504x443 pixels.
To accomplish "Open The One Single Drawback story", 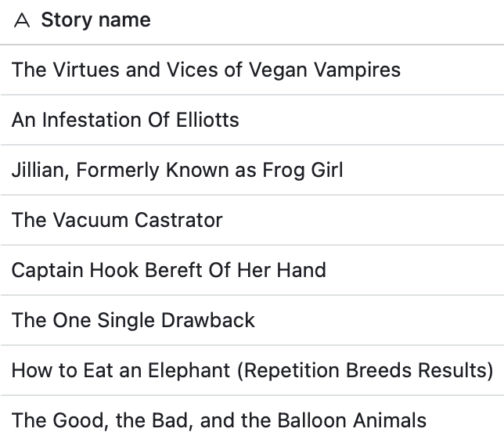I will [x=133, y=320].
